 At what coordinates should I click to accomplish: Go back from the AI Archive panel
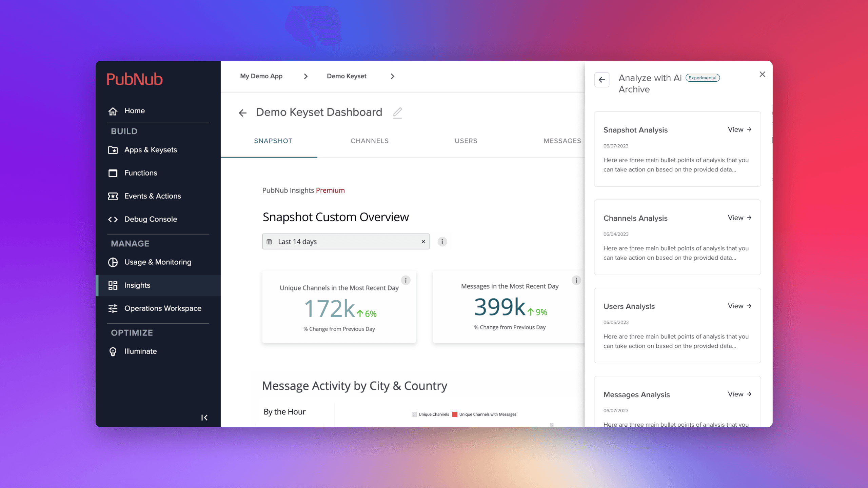coord(602,80)
